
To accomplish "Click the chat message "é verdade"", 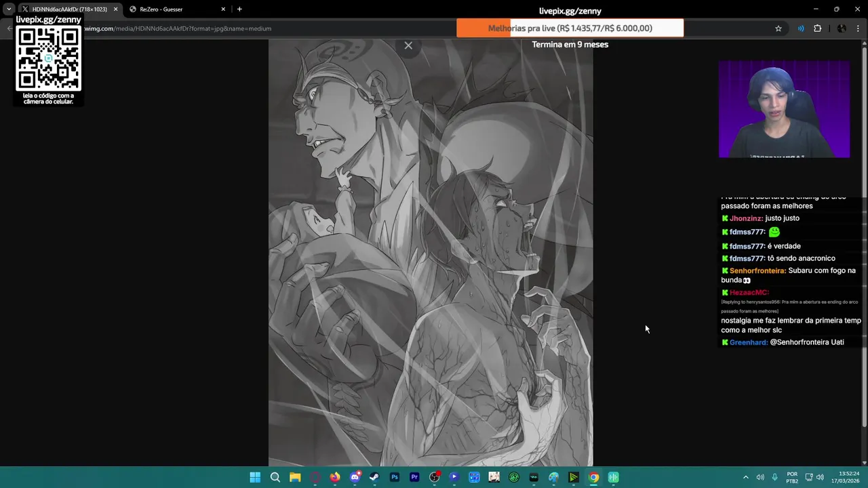I will pos(784,246).
